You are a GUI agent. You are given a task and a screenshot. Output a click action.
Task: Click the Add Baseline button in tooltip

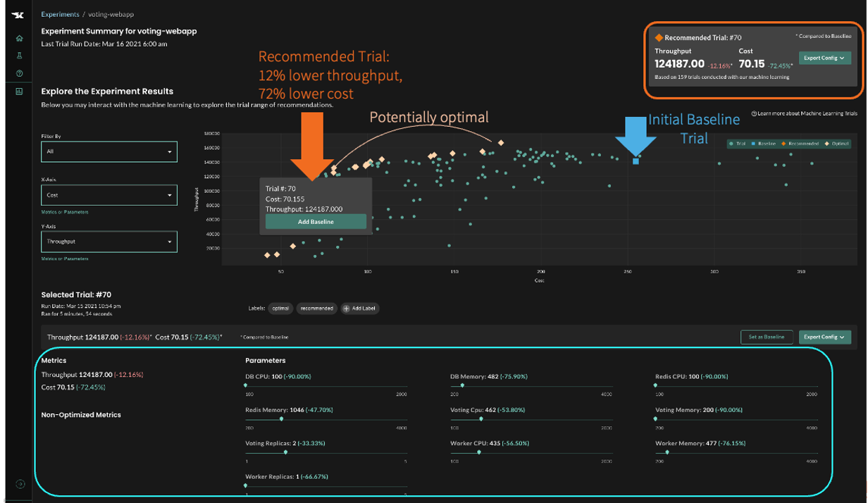pyautogui.click(x=316, y=222)
